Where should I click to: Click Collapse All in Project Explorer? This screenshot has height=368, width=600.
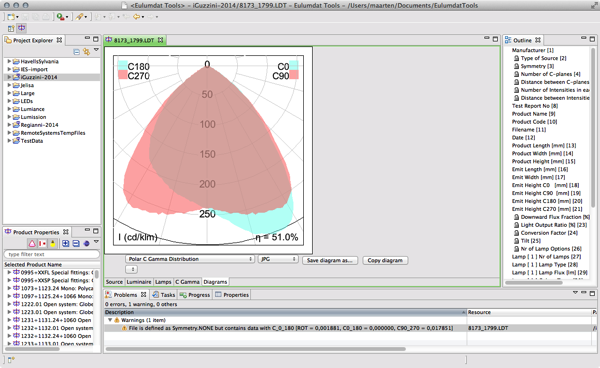[x=77, y=52]
